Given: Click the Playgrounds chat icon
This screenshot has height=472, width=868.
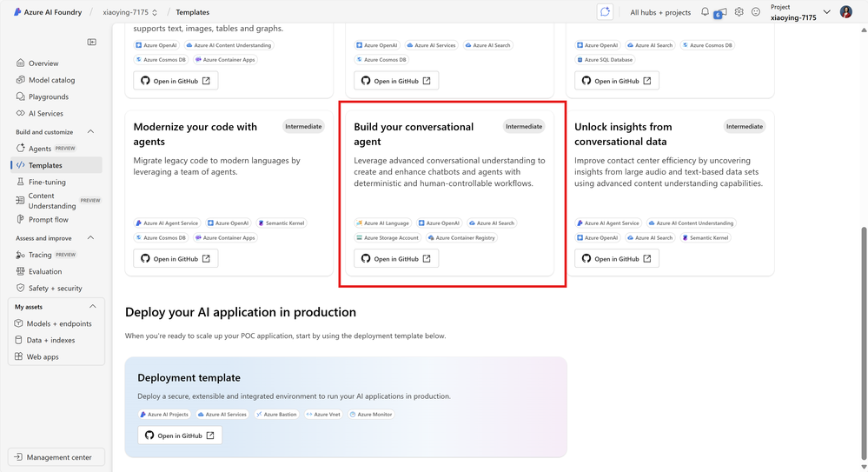Looking at the screenshot, I should pyautogui.click(x=21, y=96).
